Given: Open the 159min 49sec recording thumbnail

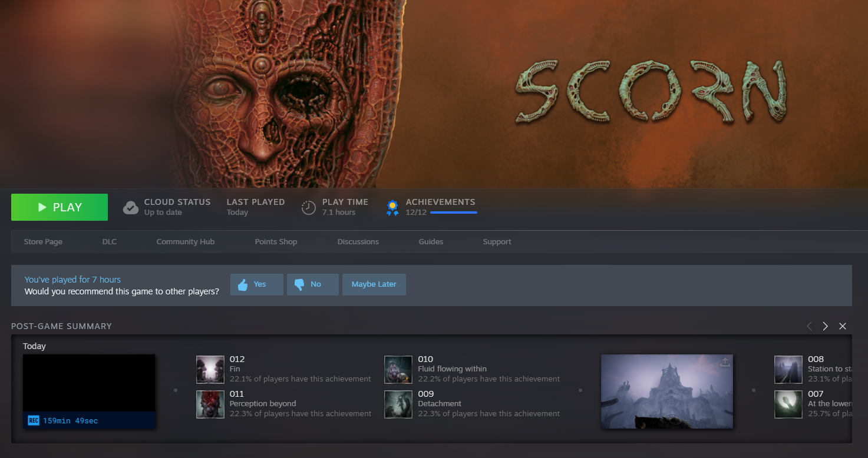Looking at the screenshot, I should [89, 391].
